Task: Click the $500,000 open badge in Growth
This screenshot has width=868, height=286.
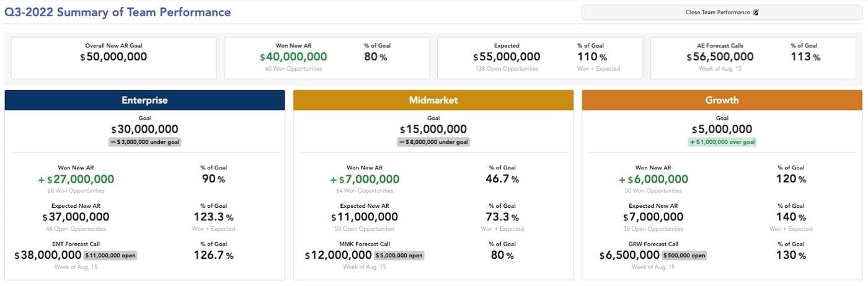Action: coord(684,255)
